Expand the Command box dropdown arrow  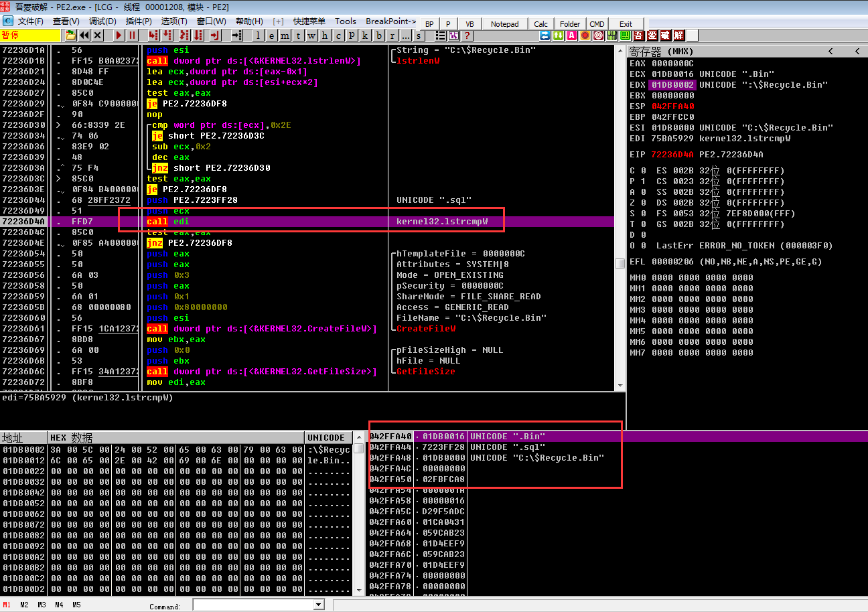pyautogui.click(x=318, y=605)
